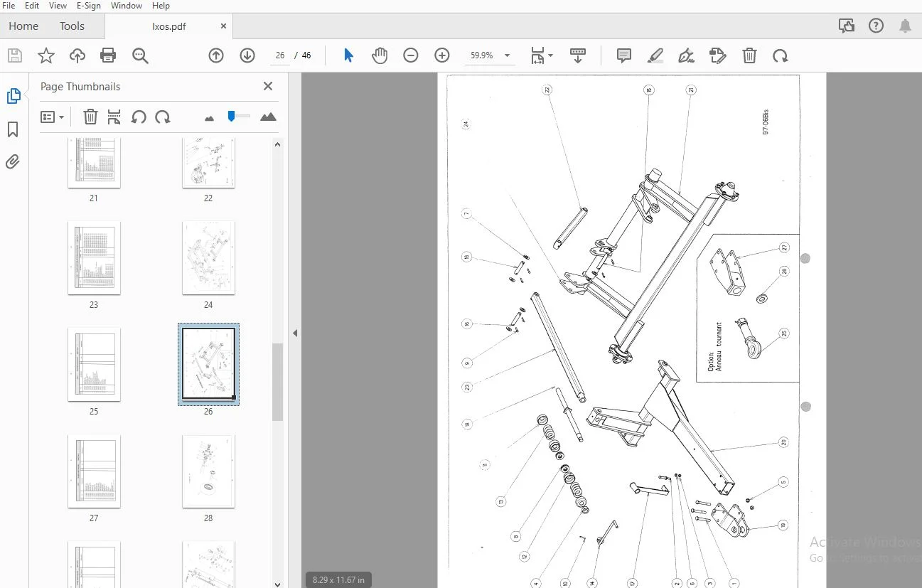Select page 26 thumbnail
Image resolution: width=922 pixels, height=588 pixels.
coord(208,364)
